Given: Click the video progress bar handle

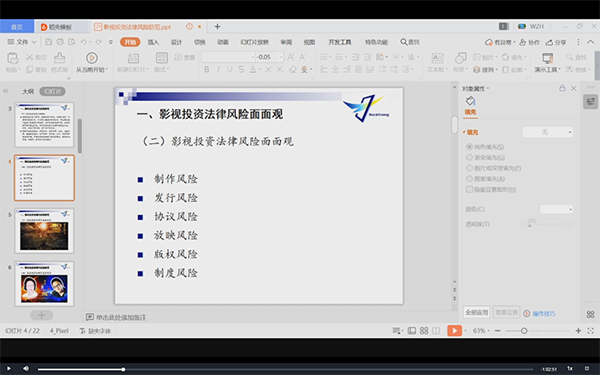Looking at the screenshot, I should [x=123, y=369].
